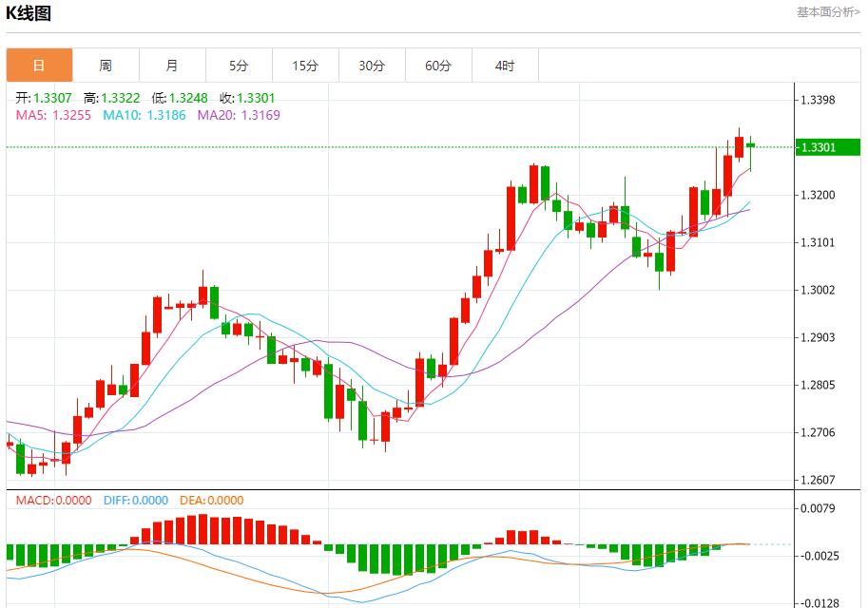The image size is (868, 608).
Task: Choose the 30分 timeframe tab
Action: click(x=372, y=66)
